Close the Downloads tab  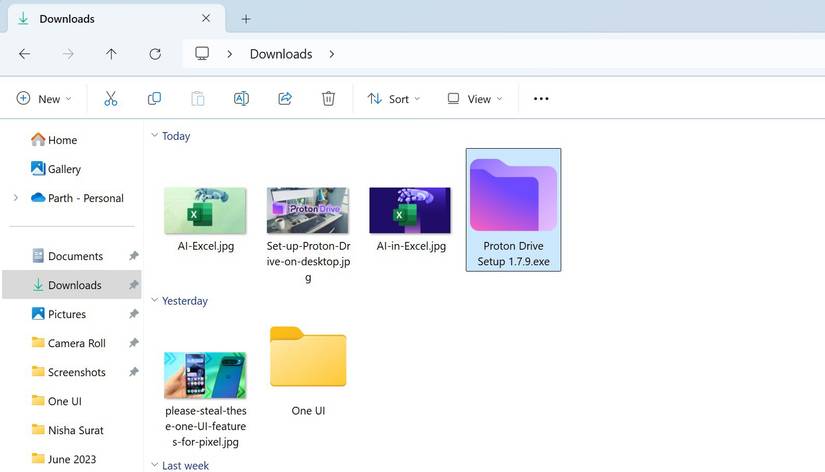[x=206, y=18]
